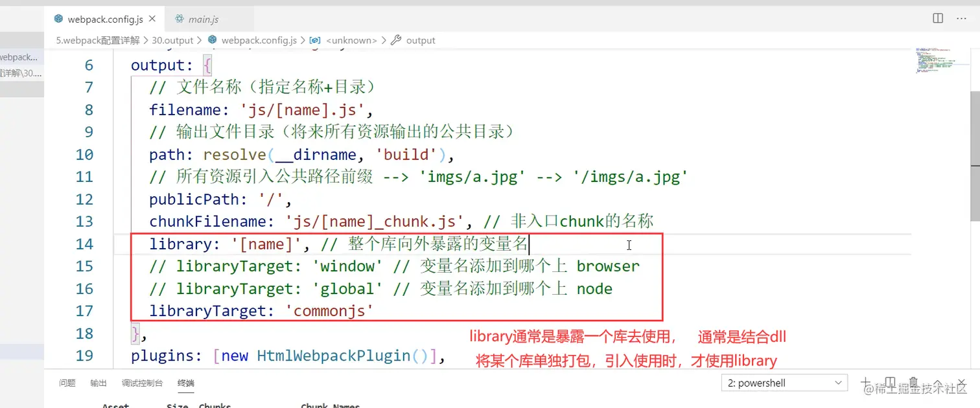This screenshot has height=408, width=980.
Task: Click the "filename: 'js/[name].js'" line
Action: (x=261, y=110)
